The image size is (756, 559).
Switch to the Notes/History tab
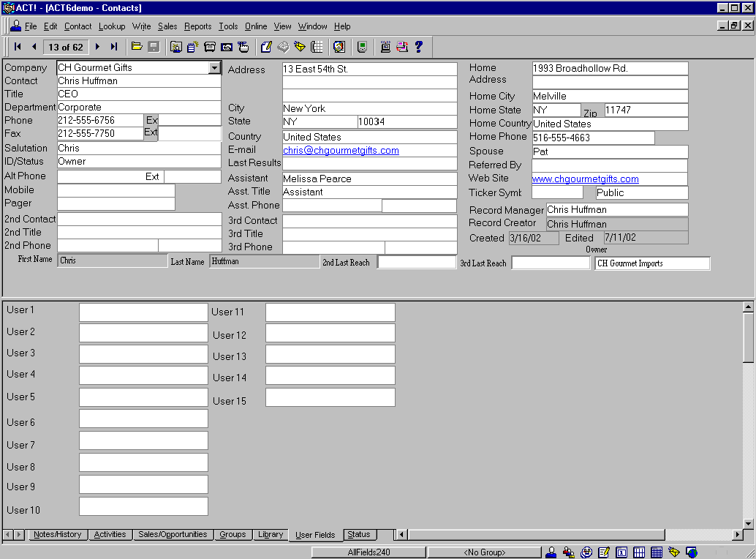(x=57, y=534)
